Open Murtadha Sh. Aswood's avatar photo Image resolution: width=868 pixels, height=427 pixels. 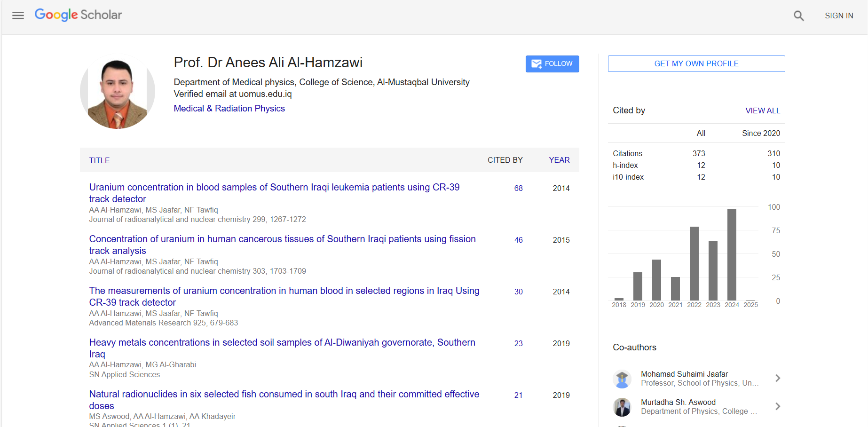[x=622, y=407]
